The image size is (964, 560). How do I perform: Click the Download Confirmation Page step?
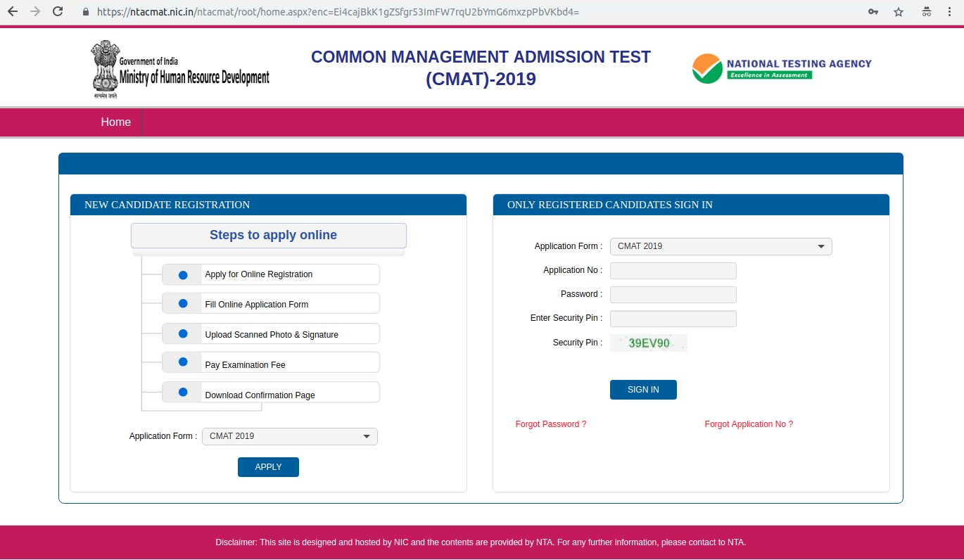pos(271,393)
